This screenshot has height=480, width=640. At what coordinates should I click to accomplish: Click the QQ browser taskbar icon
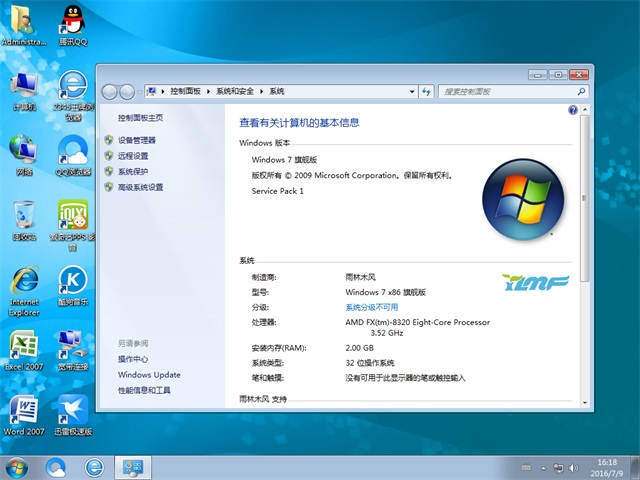pos(56,468)
